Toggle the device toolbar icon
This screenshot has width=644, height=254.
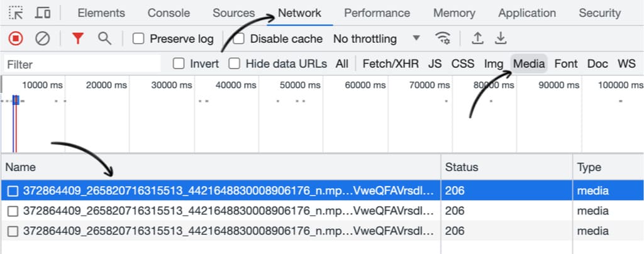pyautogui.click(x=43, y=13)
